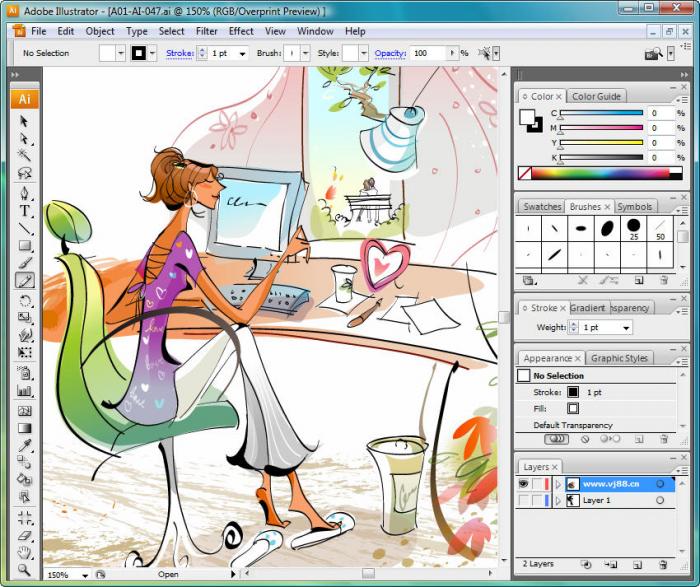Click the Stroke link in control bar

(x=179, y=53)
